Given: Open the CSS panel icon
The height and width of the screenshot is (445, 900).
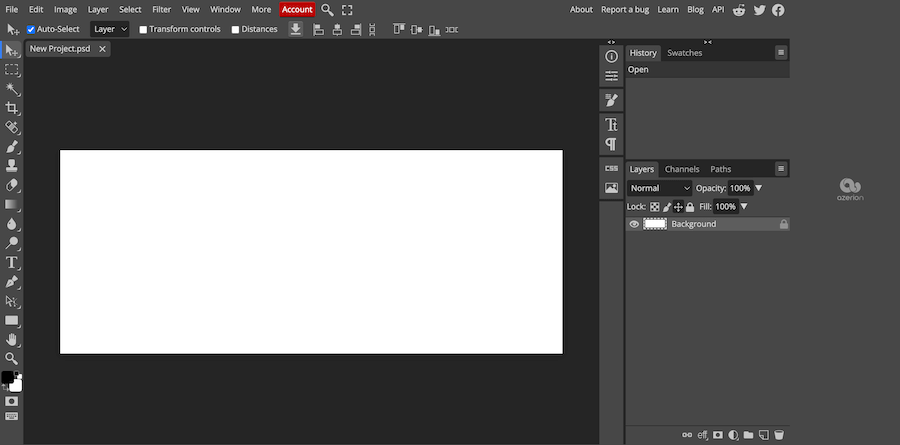Looking at the screenshot, I should (611, 168).
